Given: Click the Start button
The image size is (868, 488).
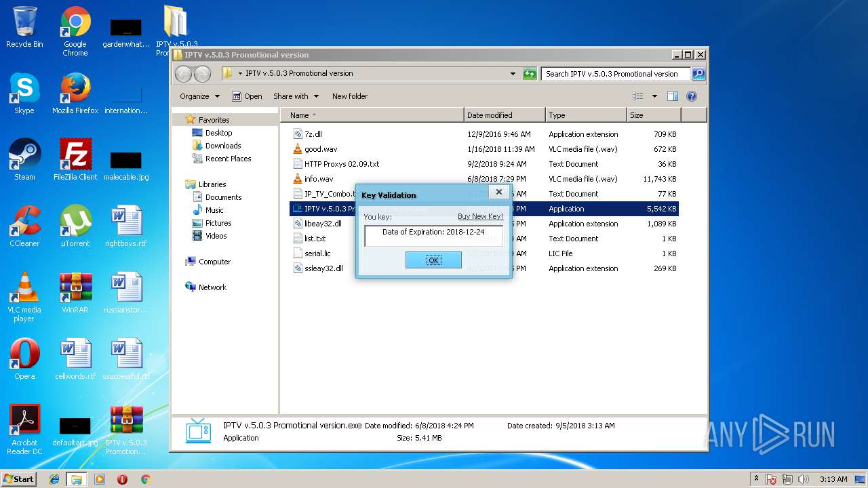Looking at the screenshot, I should 18,479.
